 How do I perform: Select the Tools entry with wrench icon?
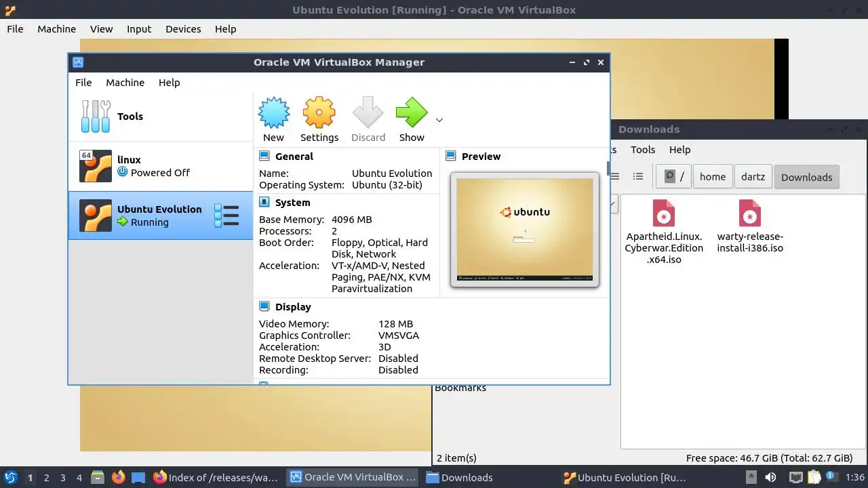[161, 117]
